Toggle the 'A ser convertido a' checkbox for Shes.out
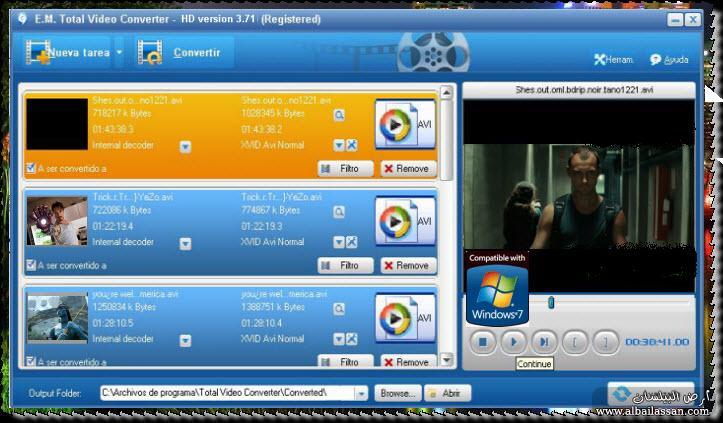The width and height of the screenshot is (723, 423). 31,168
